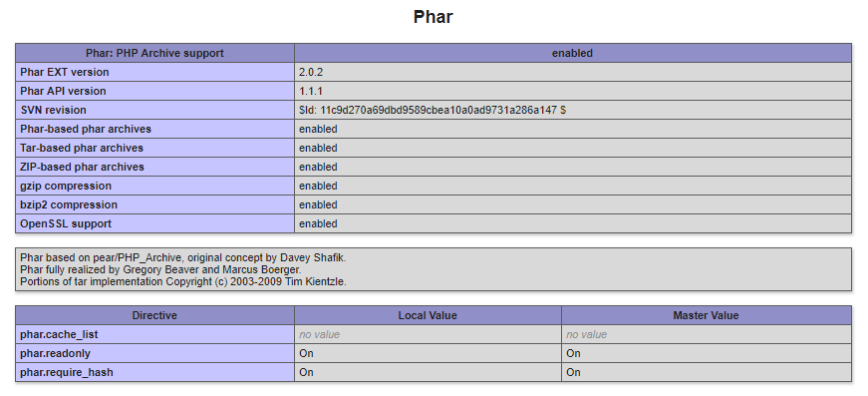Click the Master Value column header
This screenshot has height=396, width=868.
[707, 315]
